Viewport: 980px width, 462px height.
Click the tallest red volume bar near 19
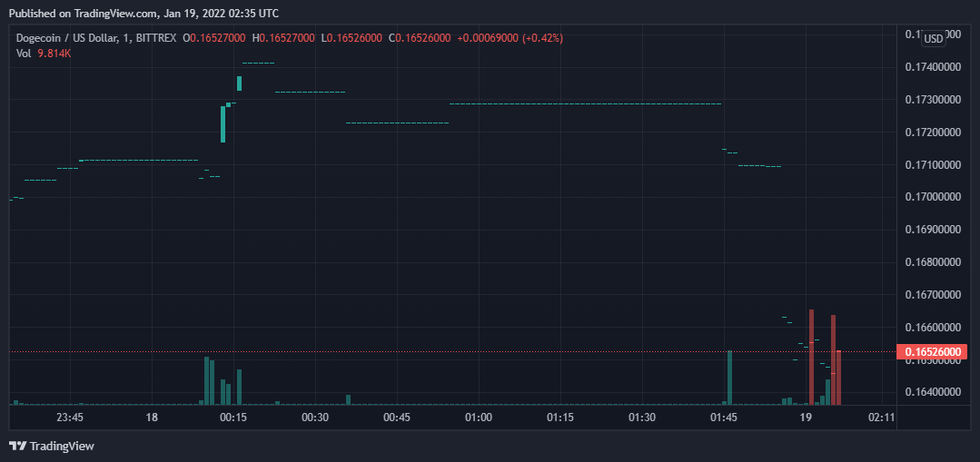click(x=811, y=358)
